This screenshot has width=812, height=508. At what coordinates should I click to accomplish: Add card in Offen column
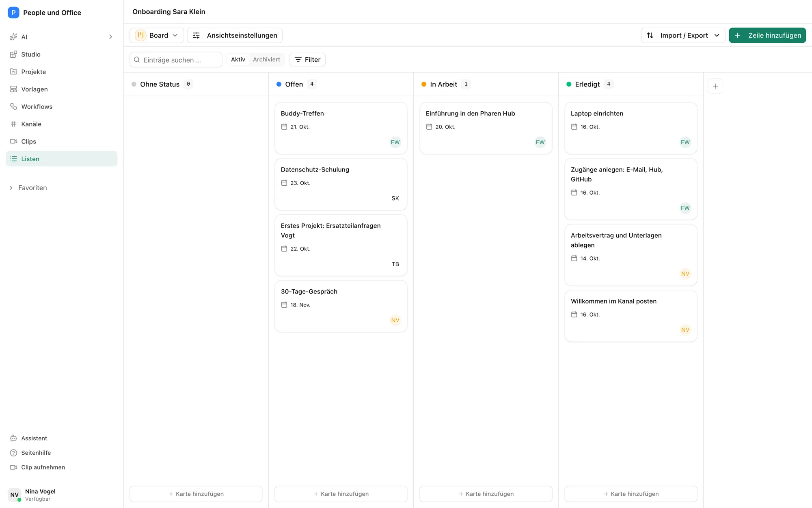click(341, 494)
